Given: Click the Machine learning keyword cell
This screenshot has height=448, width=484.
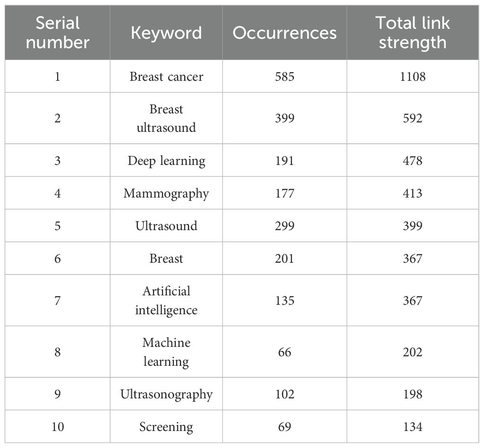Looking at the screenshot, I should (x=166, y=352).
